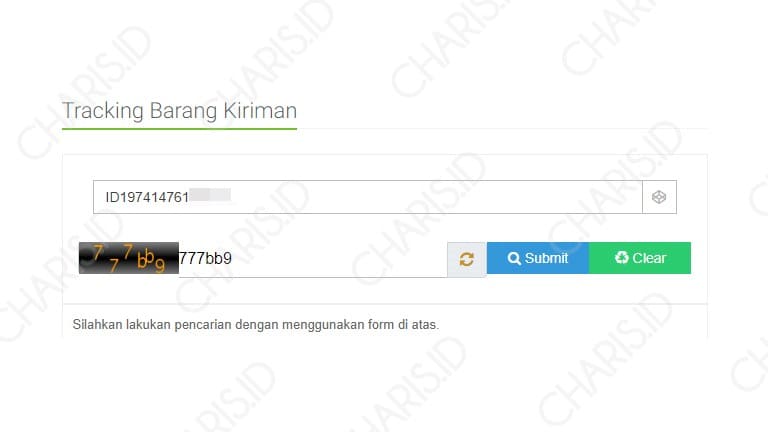Place cursor on ID197414761 text

click(147, 197)
